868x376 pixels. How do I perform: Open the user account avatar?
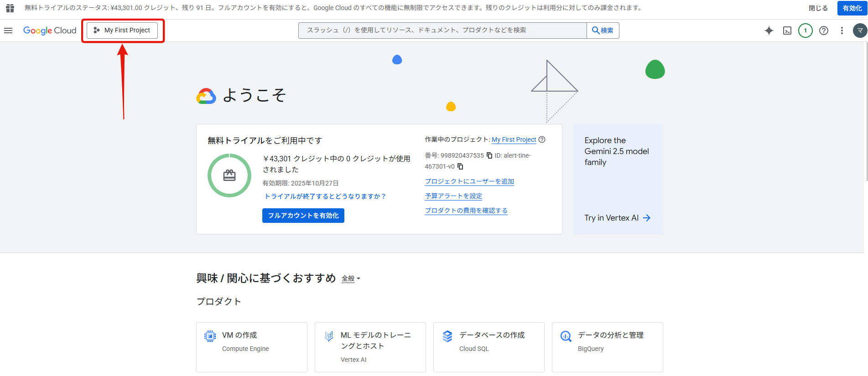point(860,31)
